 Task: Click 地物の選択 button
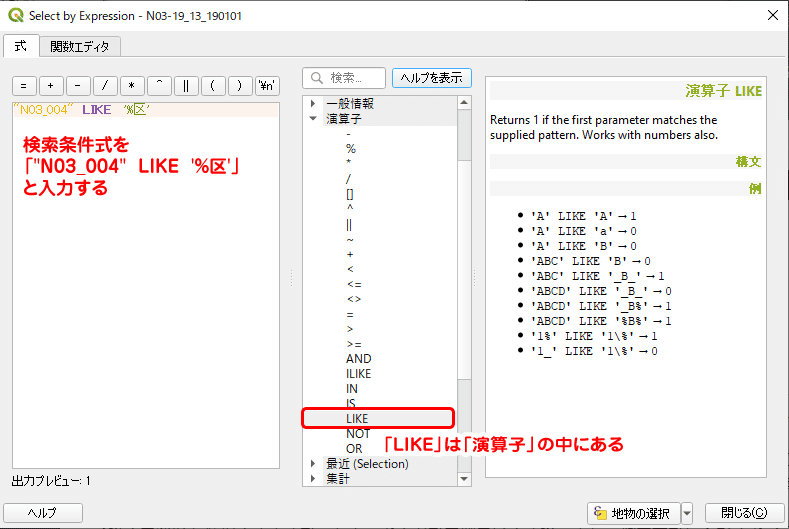pyautogui.click(x=634, y=513)
